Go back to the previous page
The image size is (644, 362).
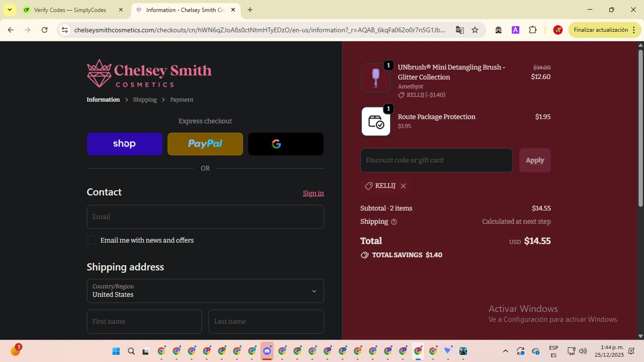tap(11, 30)
